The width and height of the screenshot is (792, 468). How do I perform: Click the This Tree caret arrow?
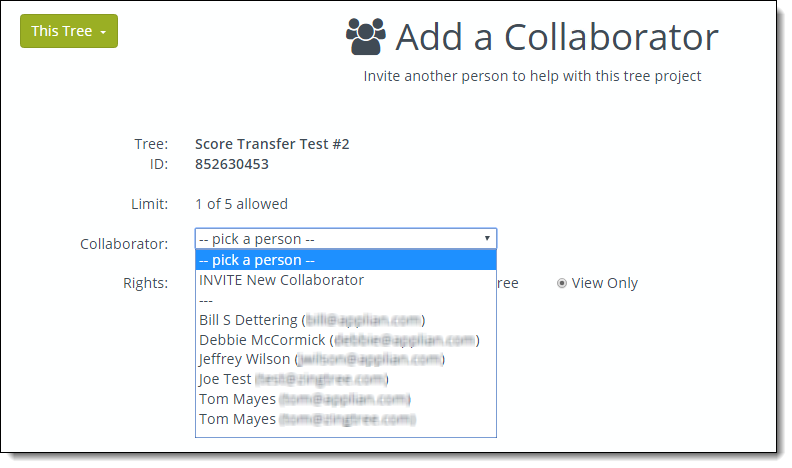point(103,32)
